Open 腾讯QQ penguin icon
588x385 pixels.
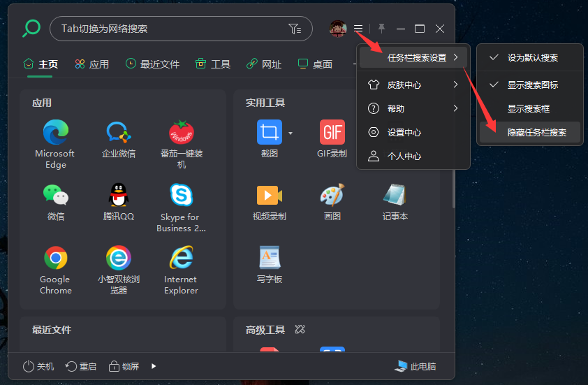[119, 195]
